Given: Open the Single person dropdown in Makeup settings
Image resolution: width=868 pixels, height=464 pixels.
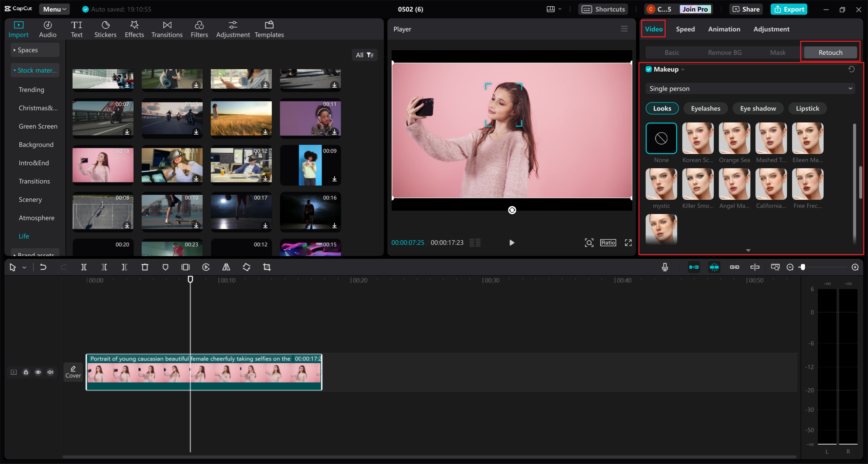Looking at the screenshot, I should point(749,88).
